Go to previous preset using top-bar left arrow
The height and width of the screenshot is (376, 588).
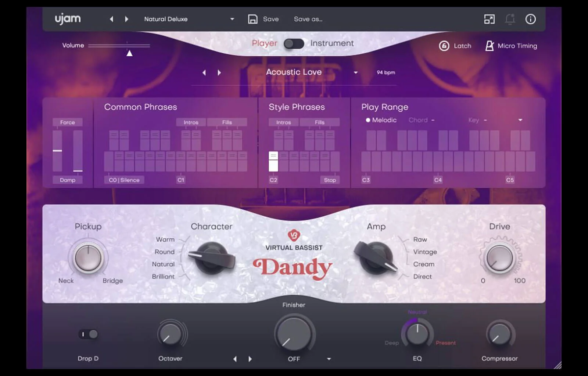112,19
